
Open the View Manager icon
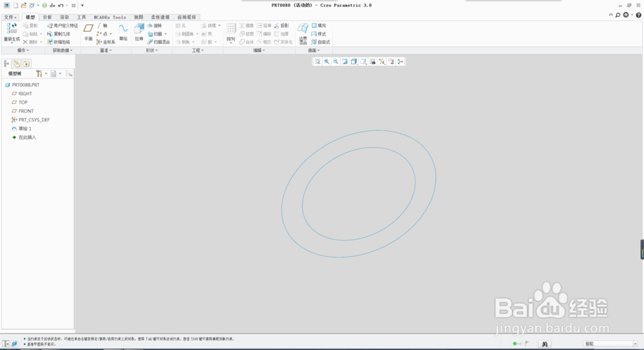[x=372, y=62]
